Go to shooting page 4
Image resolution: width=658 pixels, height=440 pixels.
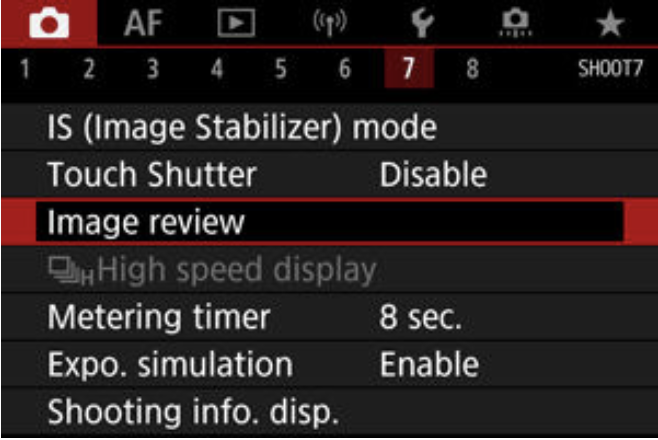217,68
